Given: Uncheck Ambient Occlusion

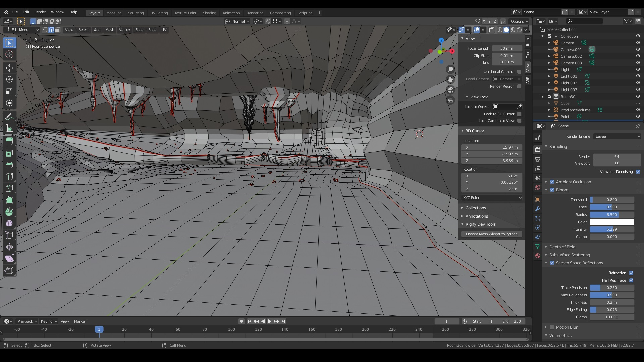Looking at the screenshot, I should click(552, 182).
